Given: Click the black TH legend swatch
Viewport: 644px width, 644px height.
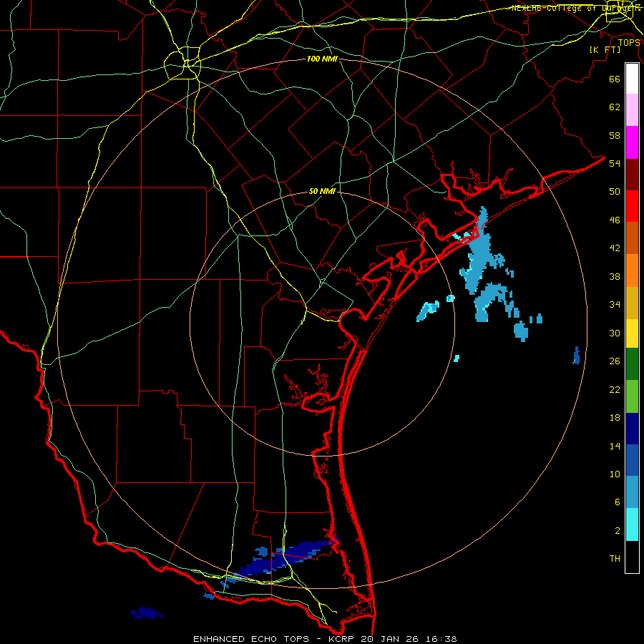Looking at the screenshot, I should click(x=632, y=557).
